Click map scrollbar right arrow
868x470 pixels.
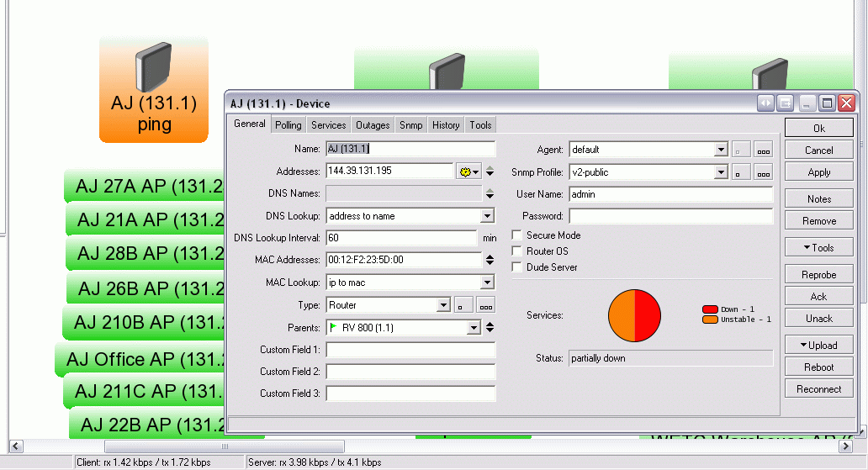[845, 446]
